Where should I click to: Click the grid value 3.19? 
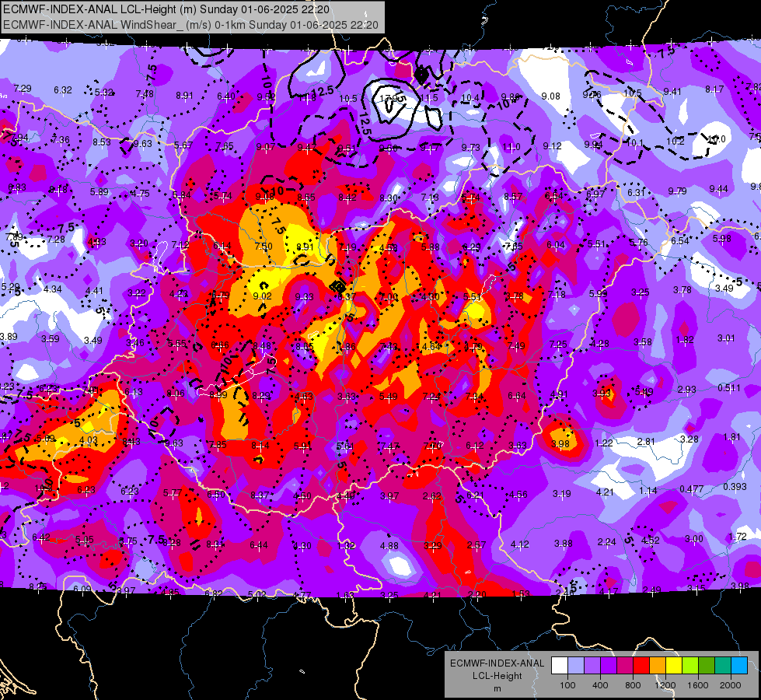click(x=561, y=494)
